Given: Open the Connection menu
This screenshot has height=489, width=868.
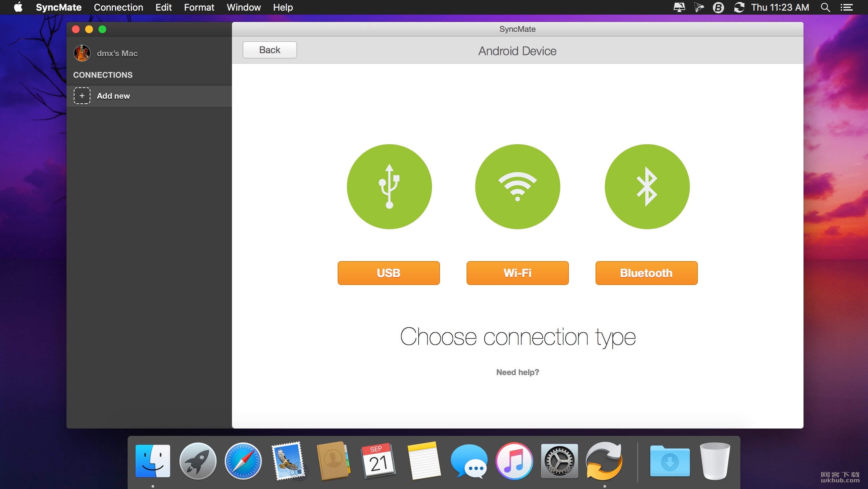Looking at the screenshot, I should tap(118, 7).
